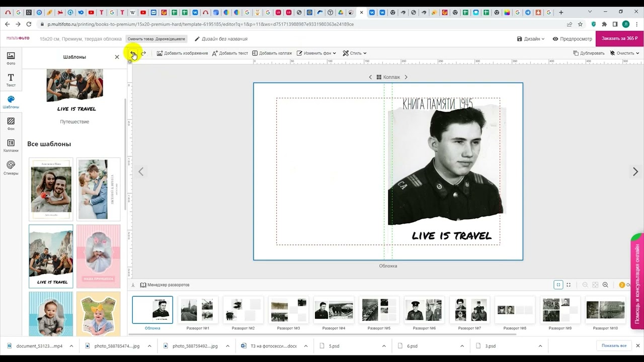Click Заказать за 365 ₽ button
This screenshot has height=362, width=644.
(619, 39)
